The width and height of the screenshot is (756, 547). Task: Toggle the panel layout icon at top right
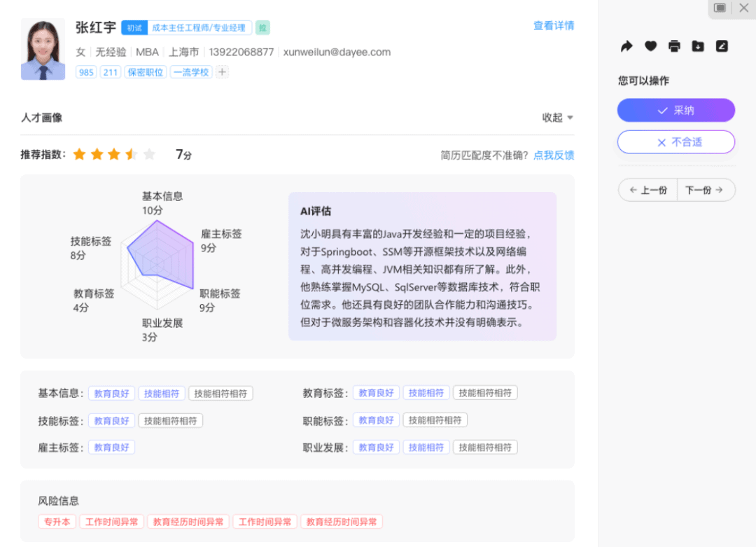(720, 8)
